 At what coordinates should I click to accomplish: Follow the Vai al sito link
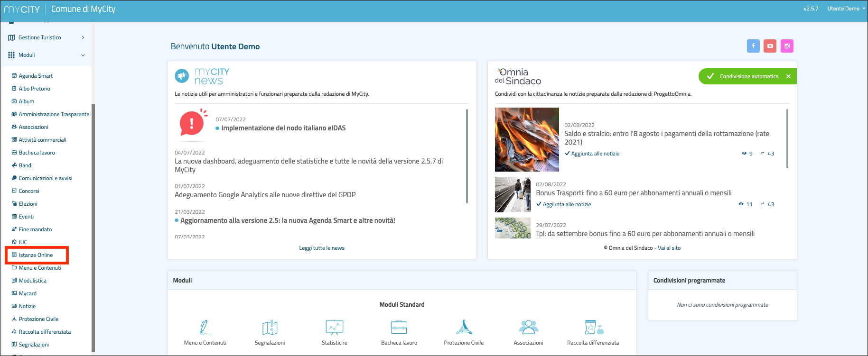669,248
